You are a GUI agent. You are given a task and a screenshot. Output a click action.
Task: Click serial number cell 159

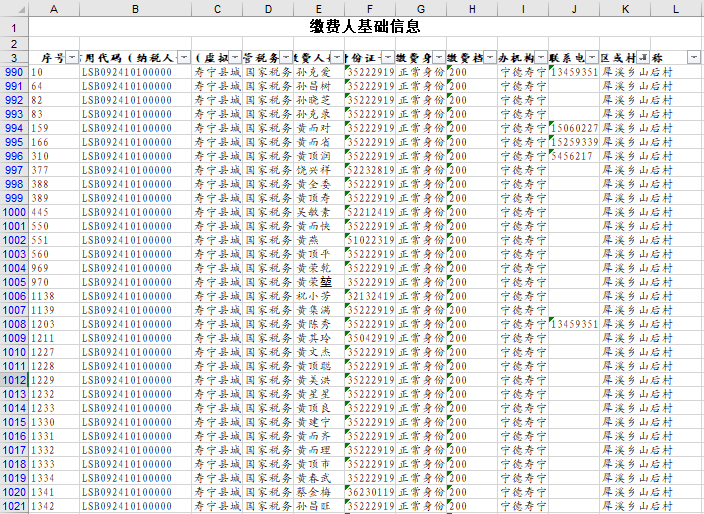point(54,128)
